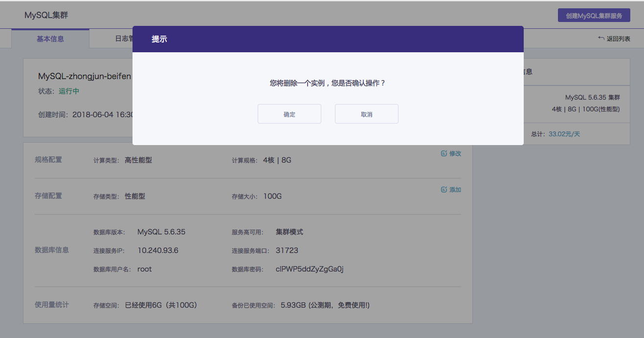Viewport: 644px width, 338px height.
Task: Switch to the partially hidden 日志管 tab
Action: click(124, 39)
